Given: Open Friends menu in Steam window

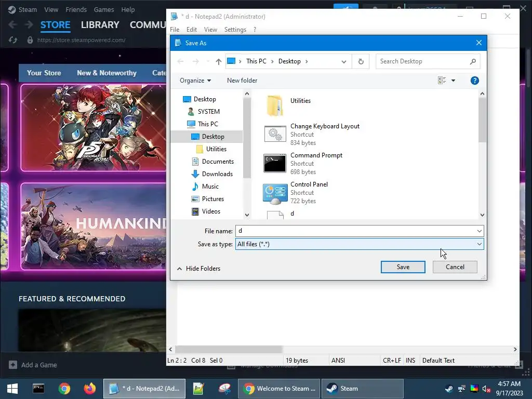Looking at the screenshot, I should point(76,9).
